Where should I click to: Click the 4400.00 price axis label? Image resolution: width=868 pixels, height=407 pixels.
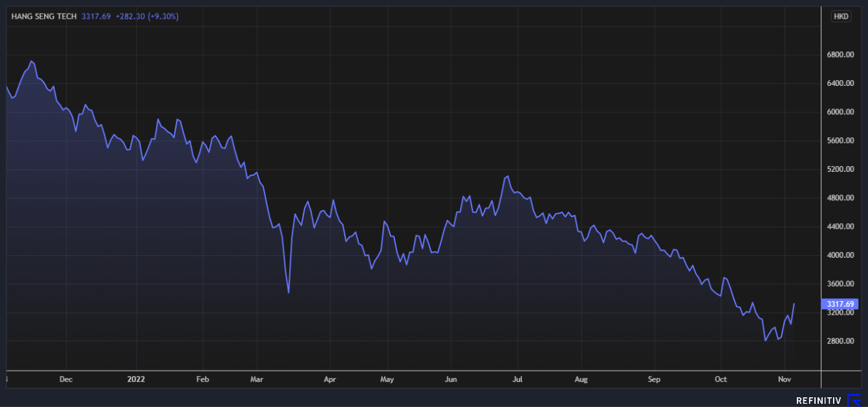[841, 227]
